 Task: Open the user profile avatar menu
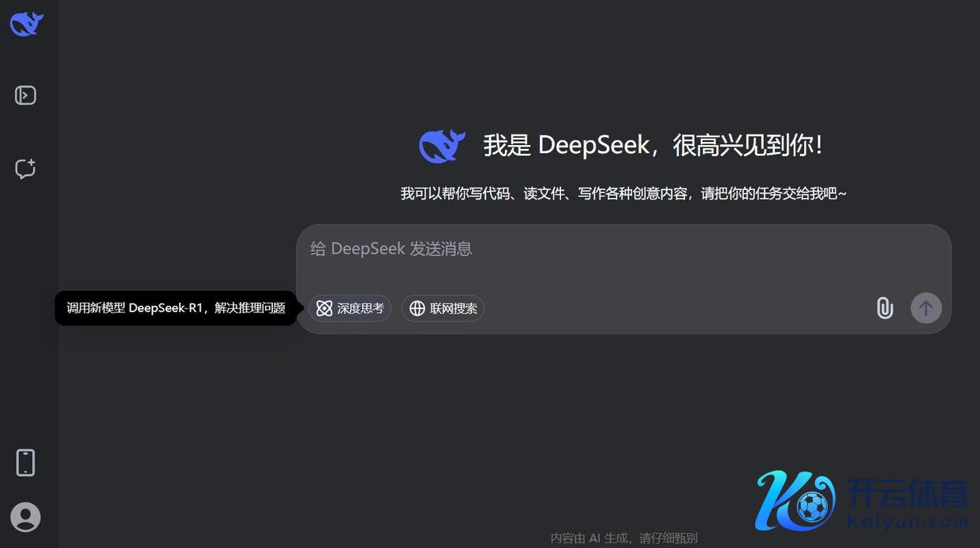coord(26,517)
